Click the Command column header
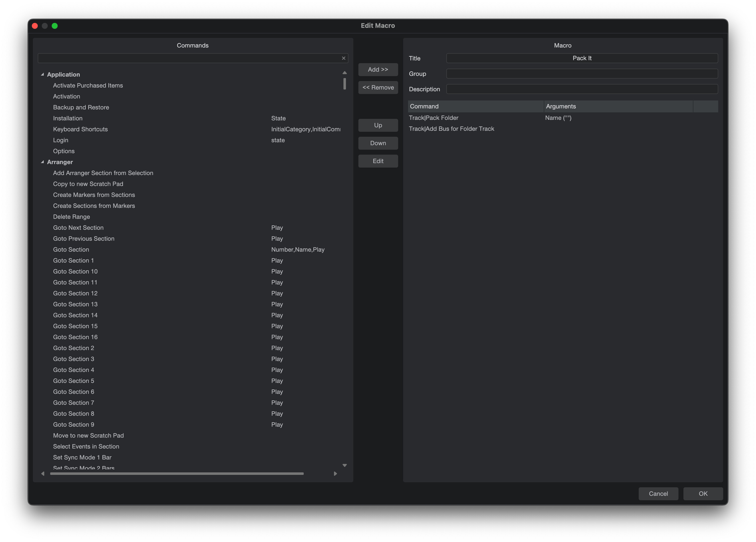756x542 pixels. point(476,106)
